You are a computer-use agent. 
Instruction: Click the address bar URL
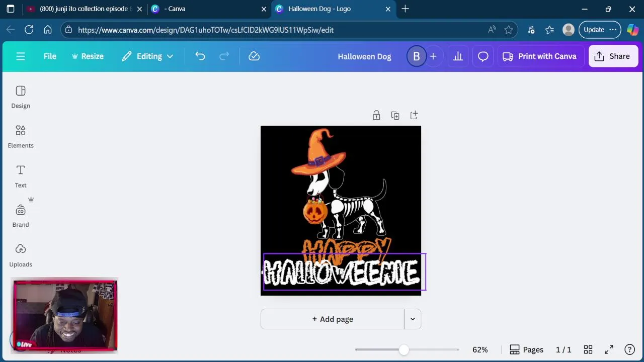tap(206, 30)
